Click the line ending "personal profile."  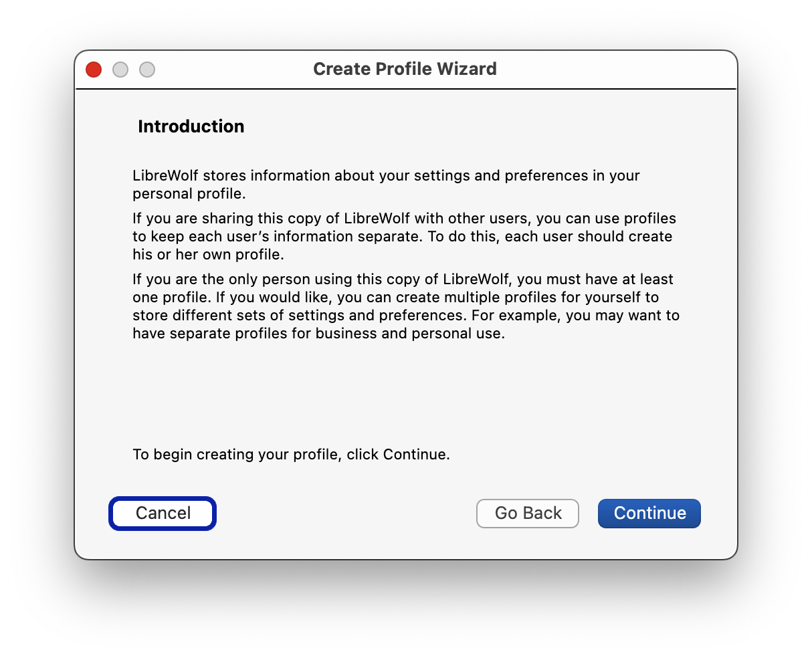(x=189, y=194)
